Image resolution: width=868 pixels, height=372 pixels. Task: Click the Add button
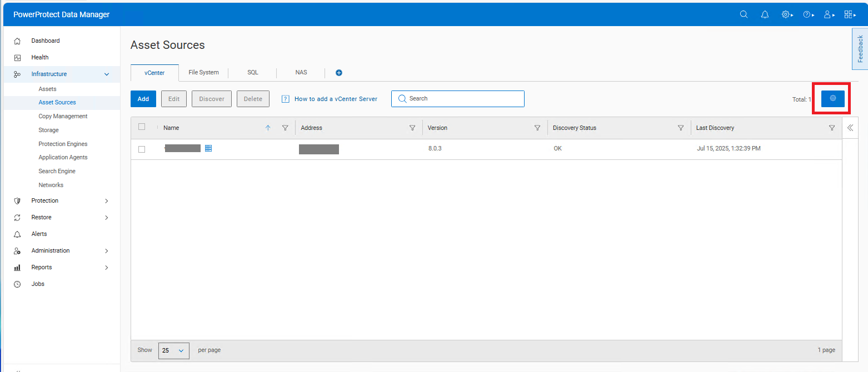(x=143, y=99)
